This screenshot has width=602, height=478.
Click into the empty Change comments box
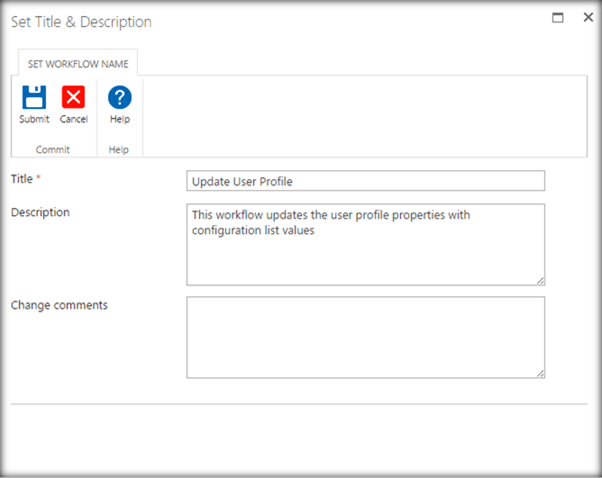(x=366, y=337)
